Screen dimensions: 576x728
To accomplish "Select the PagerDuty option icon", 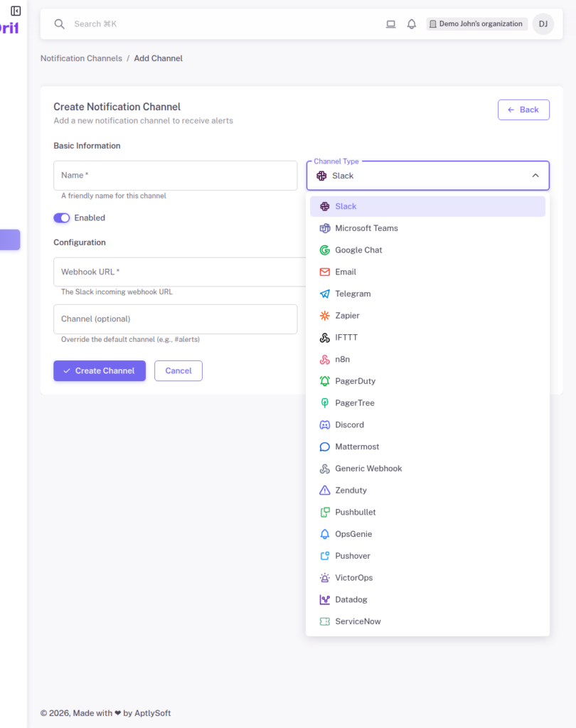I will (324, 381).
